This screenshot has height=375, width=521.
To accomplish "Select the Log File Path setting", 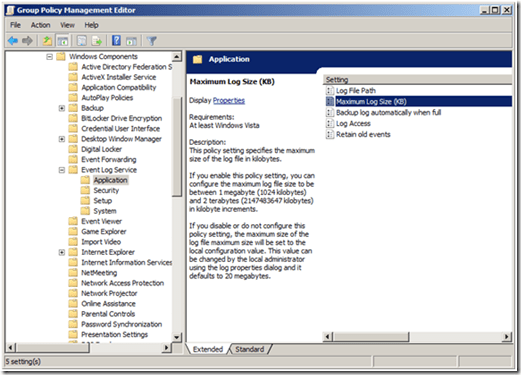I will (x=356, y=91).
